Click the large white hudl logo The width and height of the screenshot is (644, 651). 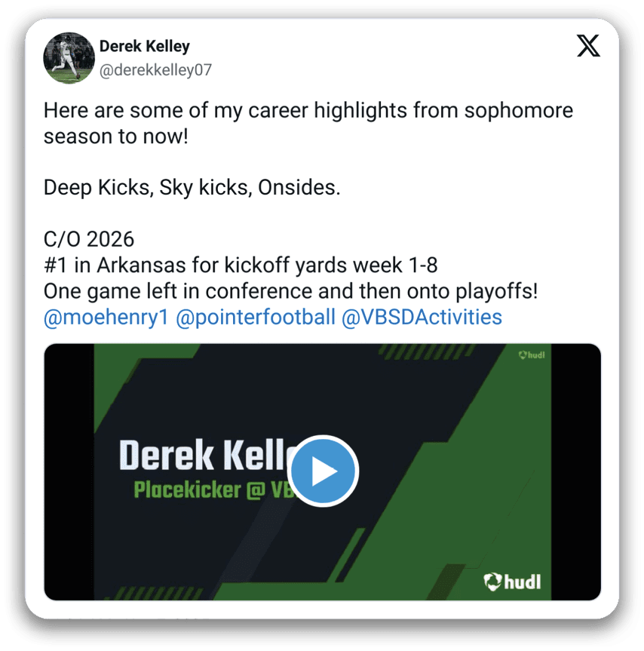514,582
